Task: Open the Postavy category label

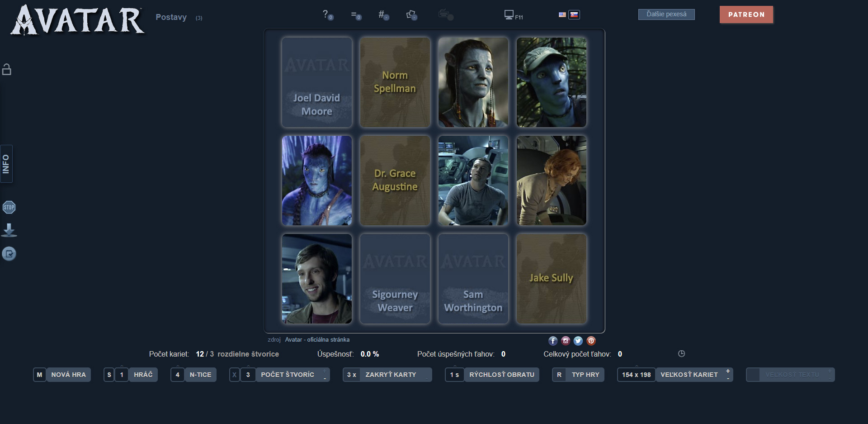Action: tap(171, 17)
